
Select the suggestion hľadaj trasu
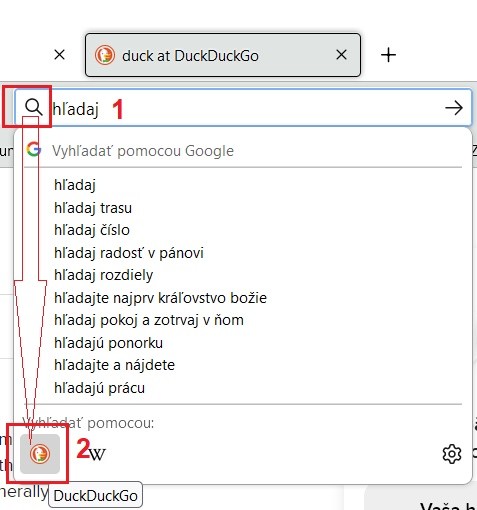(x=93, y=208)
